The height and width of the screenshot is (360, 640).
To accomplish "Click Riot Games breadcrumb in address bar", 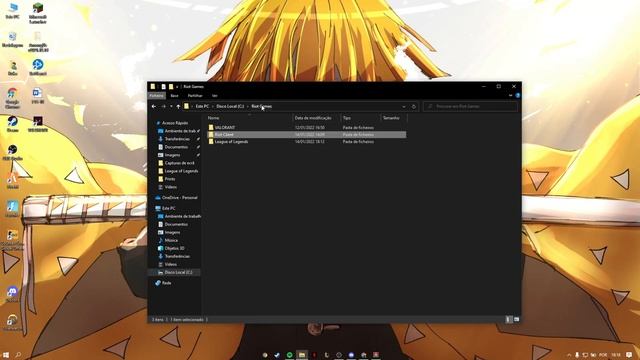I will coord(261,106).
